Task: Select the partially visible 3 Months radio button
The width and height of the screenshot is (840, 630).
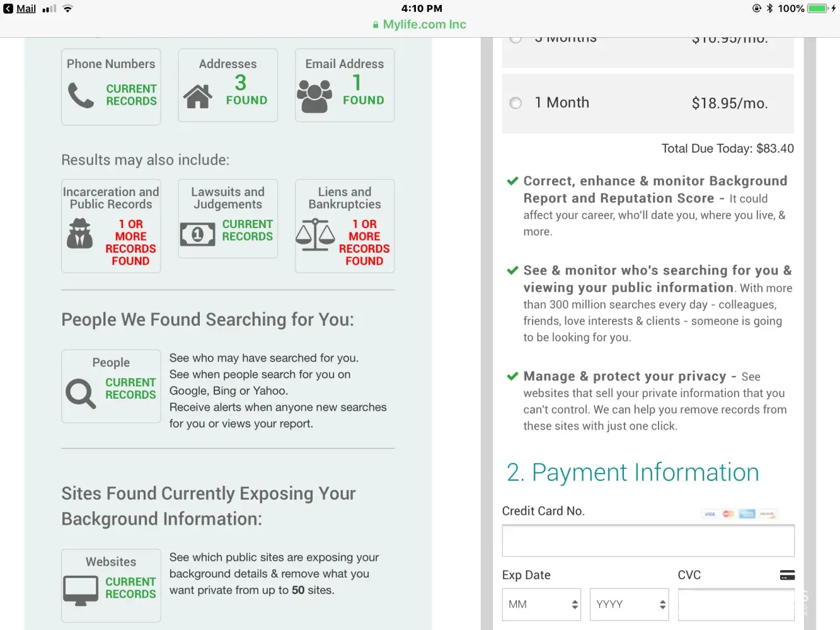Action: pos(515,40)
